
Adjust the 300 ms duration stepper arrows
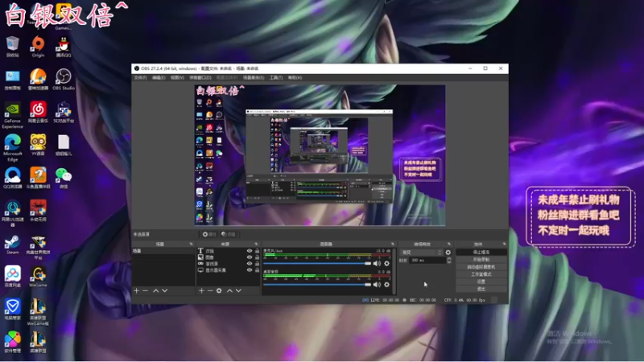pyautogui.click(x=448, y=260)
